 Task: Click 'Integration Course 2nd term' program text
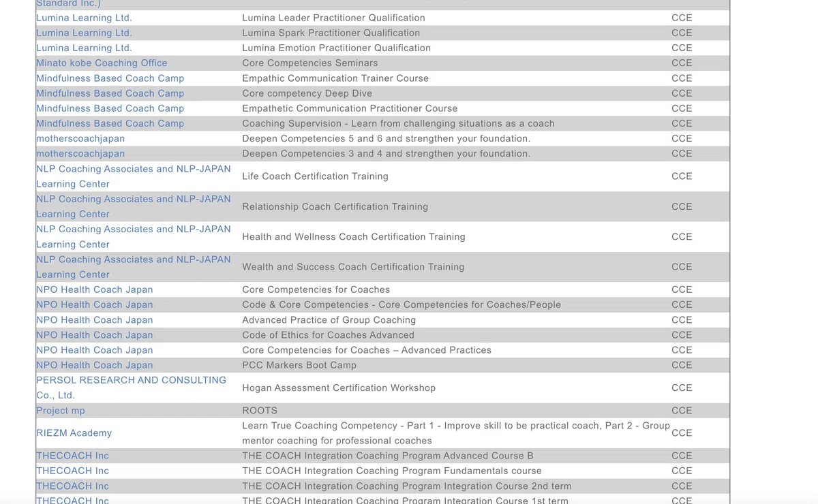click(x=407, y=486)
